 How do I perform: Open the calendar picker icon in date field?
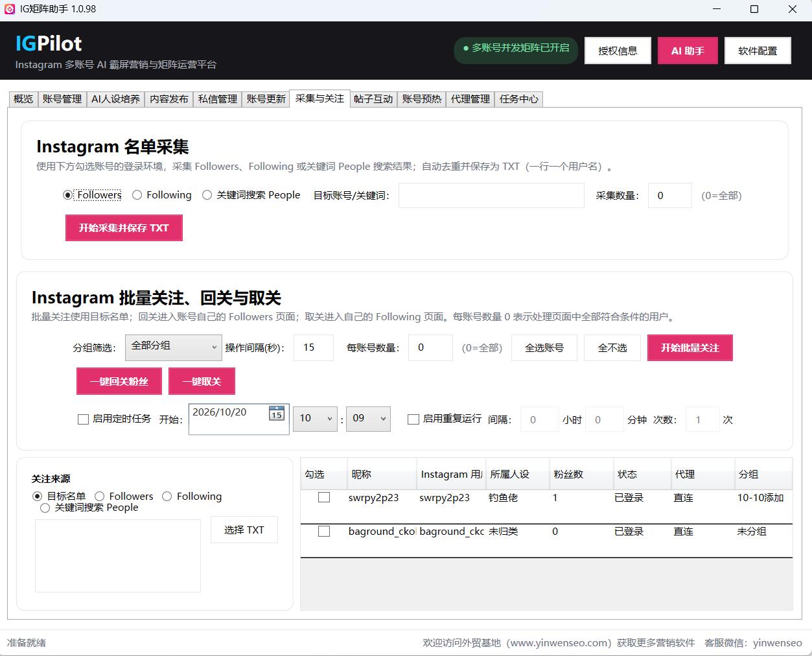pyautogui.click(x=277, y=414)
